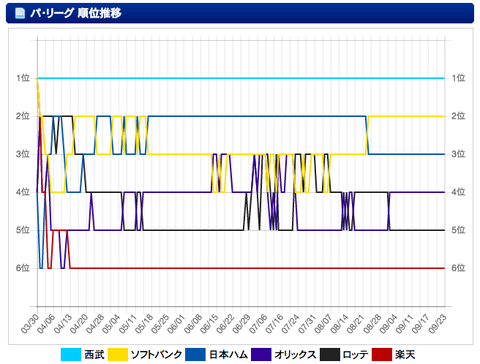This screenshot has height=364, width=480.
Task: Click the パ・リーグ 順位推移 header title
Action: [x=76, y=13]
